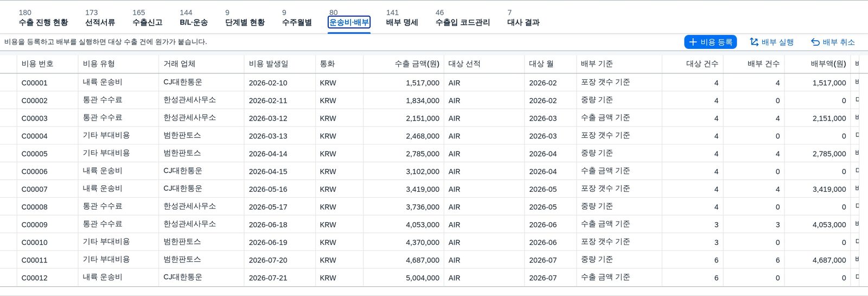Image resolution: width=868 pixels, height=296 pixels.
Task: Select cost number C00004
Action: click(x=34, y=136)
